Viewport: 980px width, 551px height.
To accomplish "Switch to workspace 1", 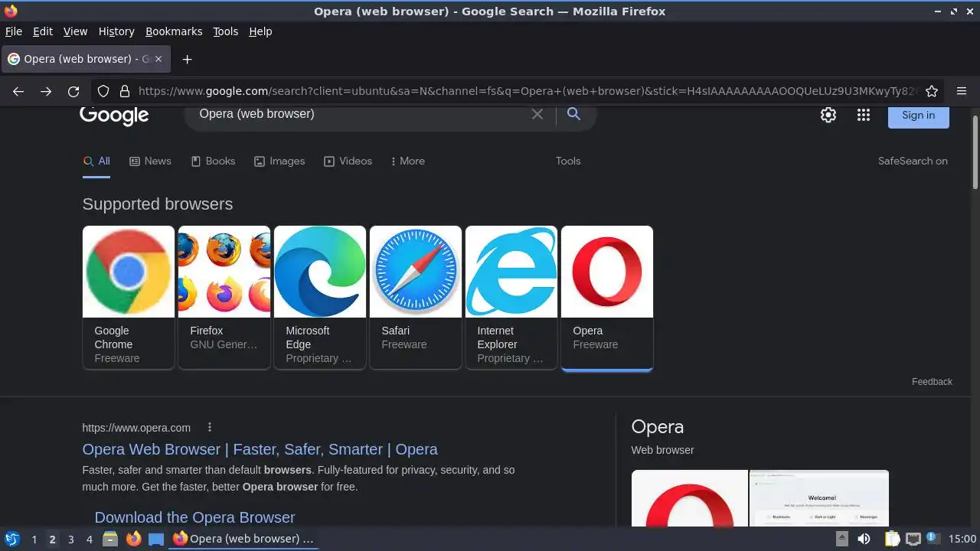I will (x=34, y=540).
